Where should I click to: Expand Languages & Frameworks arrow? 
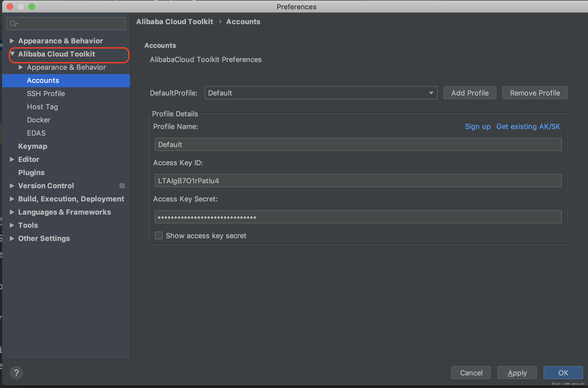[x=12, y=212]
